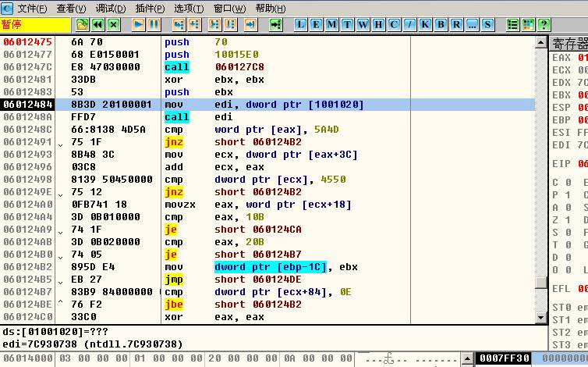Click Execute till return toolbar icon
The height and width of the screenshot is (367, 588).
[250, 25]
